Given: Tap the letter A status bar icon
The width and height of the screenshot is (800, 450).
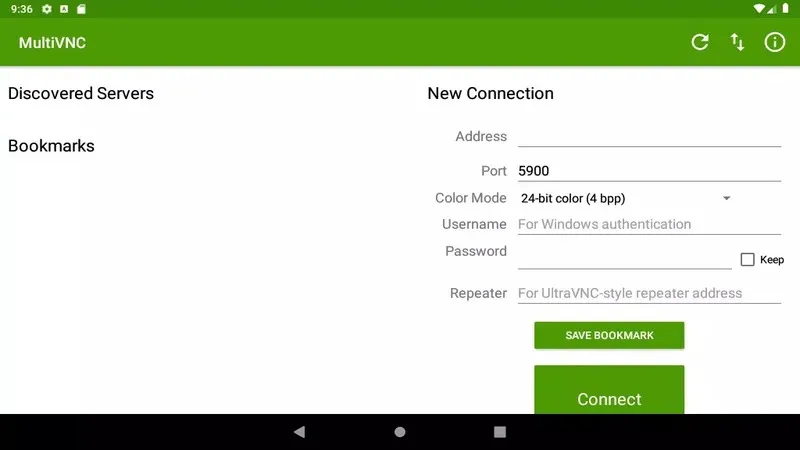Looking at the screenshot, I should (x=64, y=9).
